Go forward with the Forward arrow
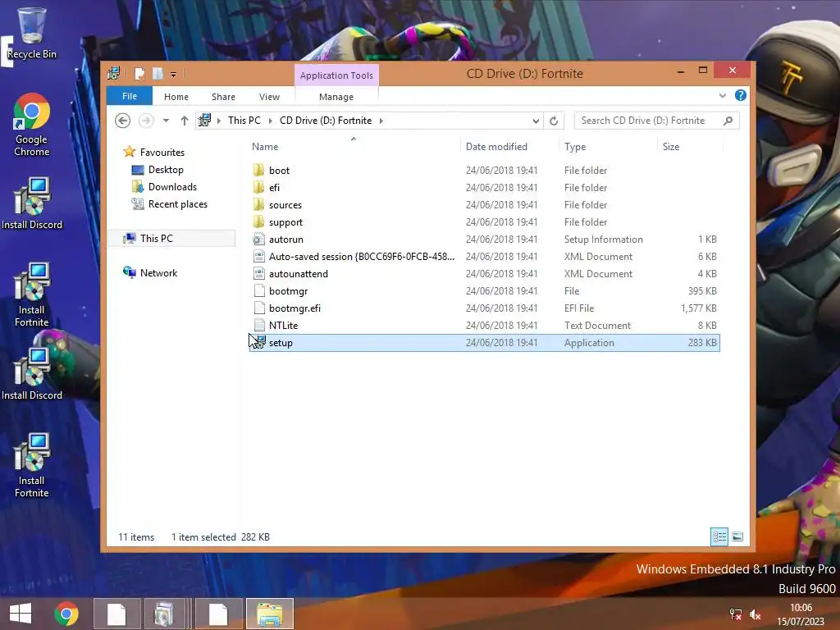The image size is (840, 630). (x=146, y=121)
